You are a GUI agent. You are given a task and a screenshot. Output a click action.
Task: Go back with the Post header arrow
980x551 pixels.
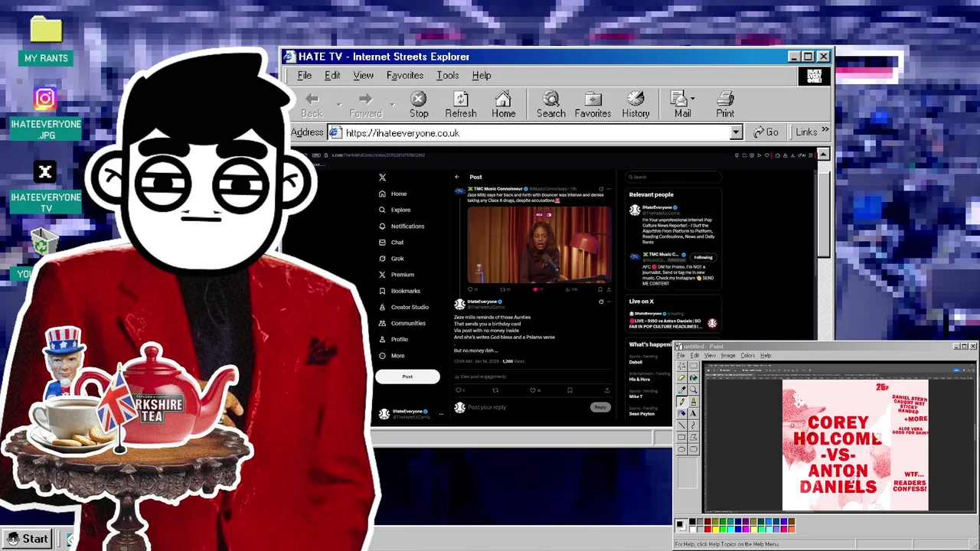click(x=457, y=177)
